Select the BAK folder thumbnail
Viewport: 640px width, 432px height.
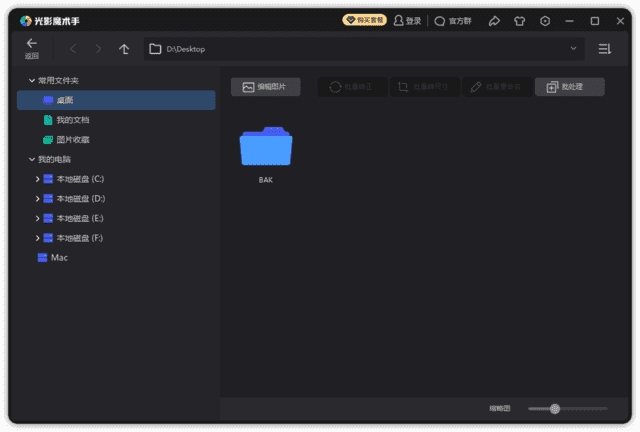[266, 149]
